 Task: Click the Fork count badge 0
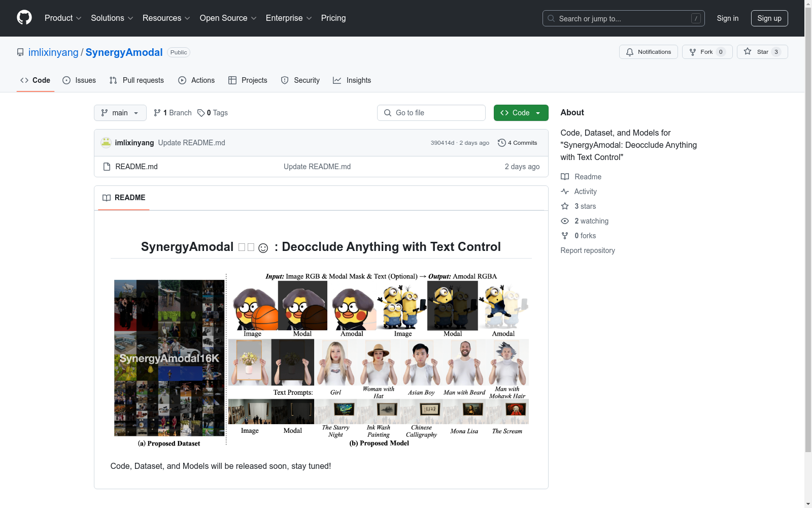(721, 52)
